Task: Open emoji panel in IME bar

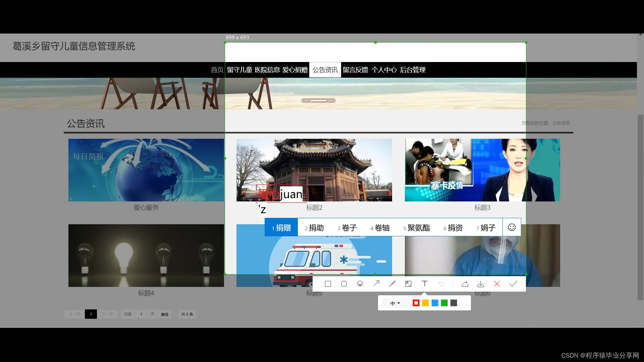Action: pos(512,227)
